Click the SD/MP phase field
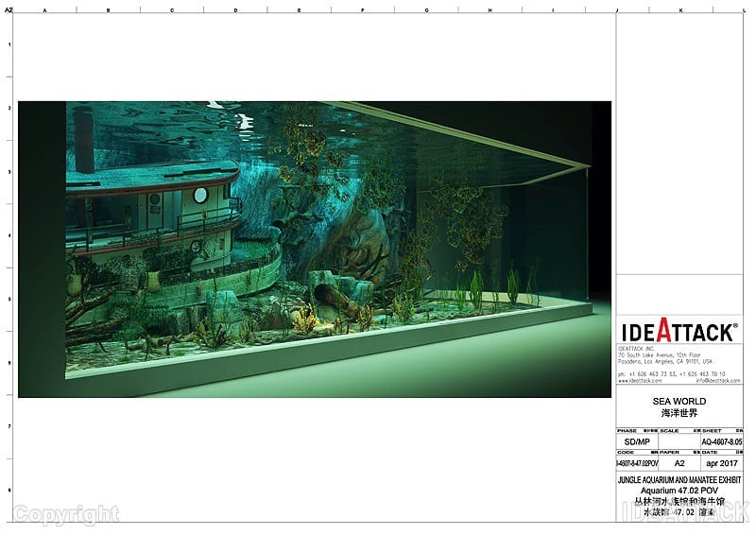 tap(637, 441)
